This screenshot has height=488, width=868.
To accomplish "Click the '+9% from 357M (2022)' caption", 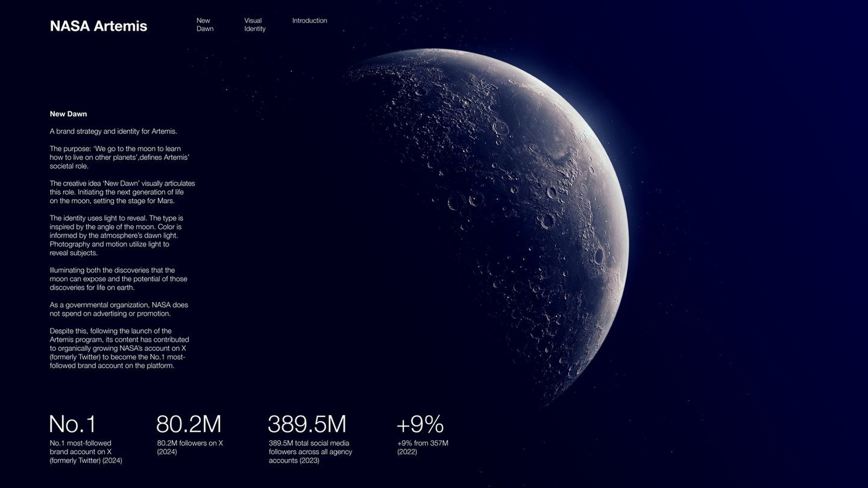I will click(423, 447).
